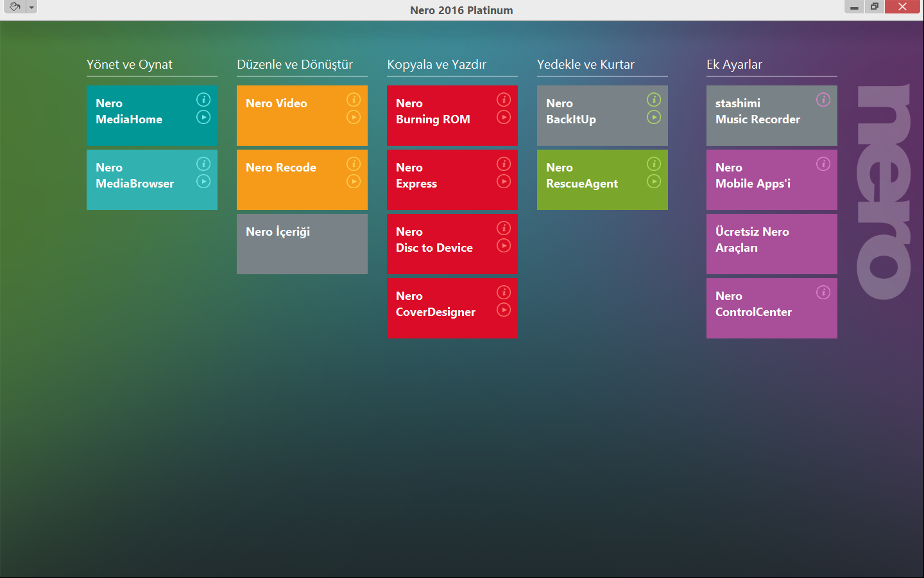Open stashimi Music Recorder tile

[772, 116]
